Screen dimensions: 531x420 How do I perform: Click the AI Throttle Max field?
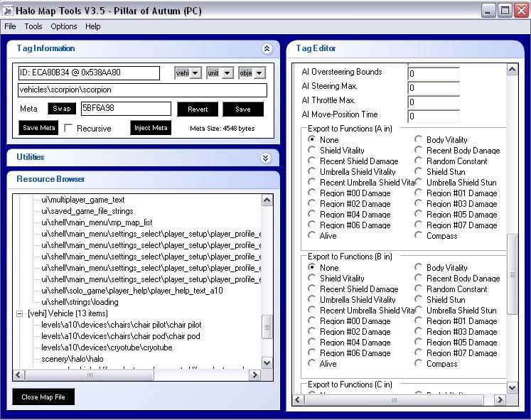[434, 102]
